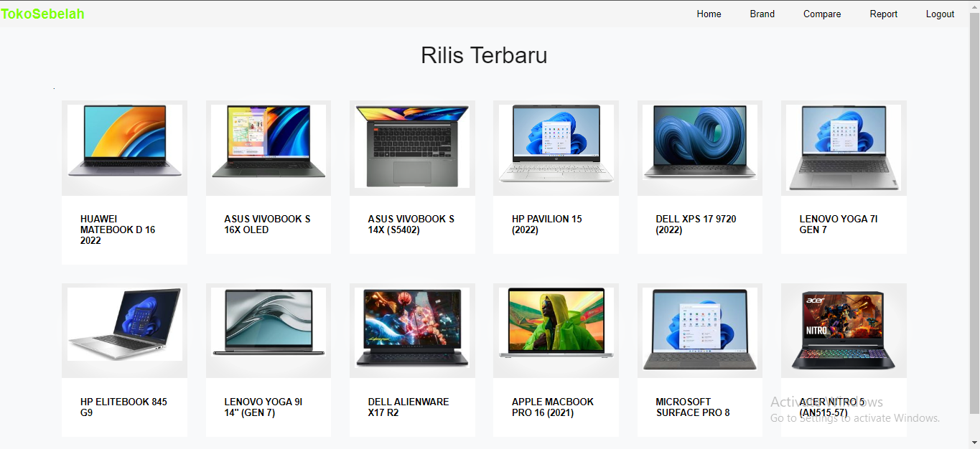Open the Brand menu item
980x449 pixels.
point(762,14)
